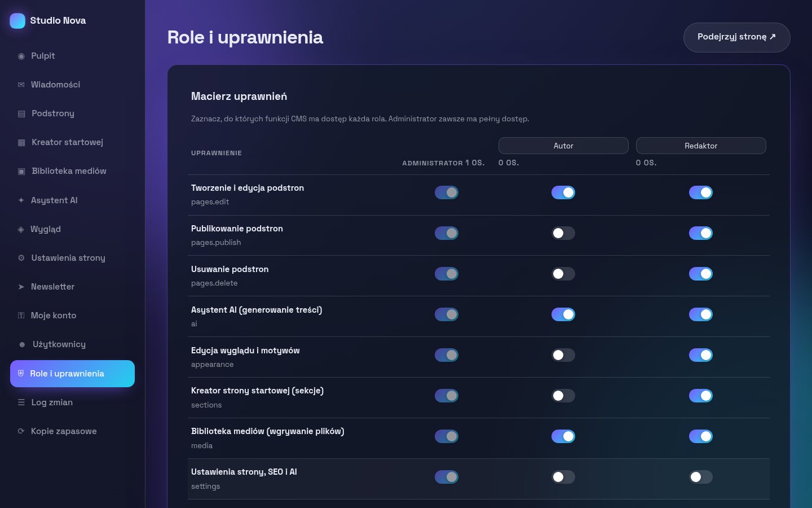The image size is (812, 508).
Task: Select Biblioteka mediów in sidebar
Action: [72, 171]
